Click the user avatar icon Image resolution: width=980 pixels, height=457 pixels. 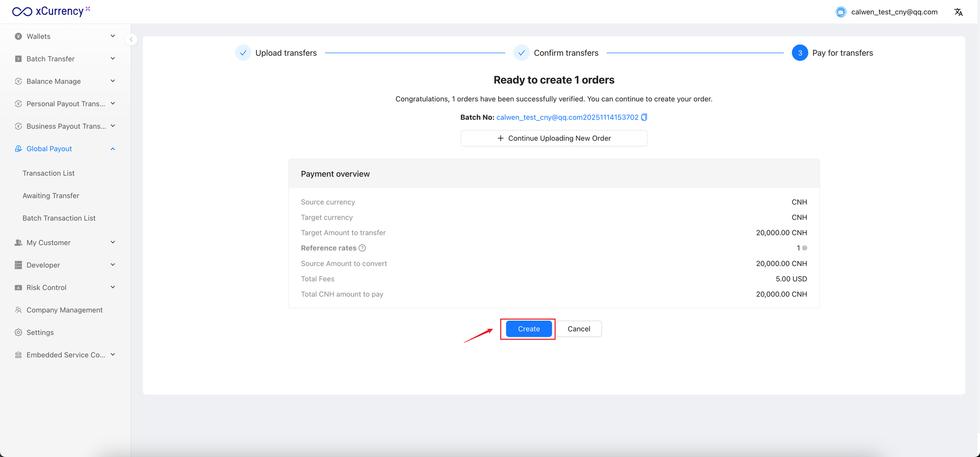[x=841, y=12]
